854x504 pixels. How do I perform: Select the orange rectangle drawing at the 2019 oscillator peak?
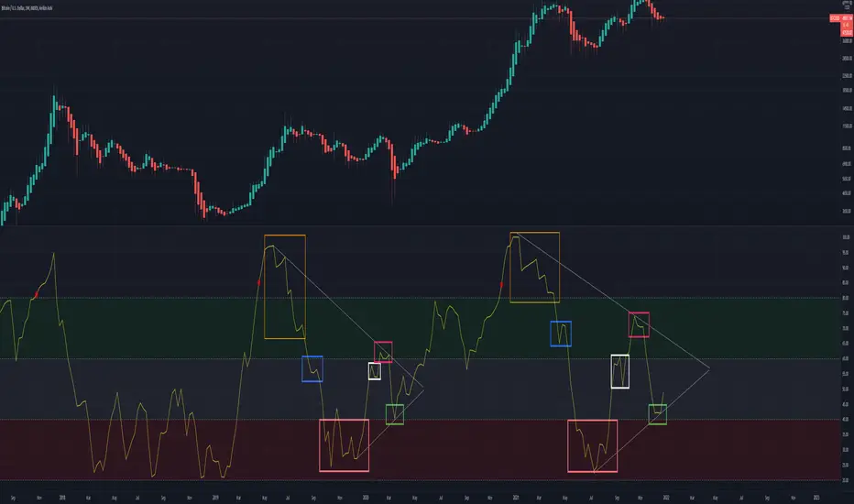(x=285, y=287)
